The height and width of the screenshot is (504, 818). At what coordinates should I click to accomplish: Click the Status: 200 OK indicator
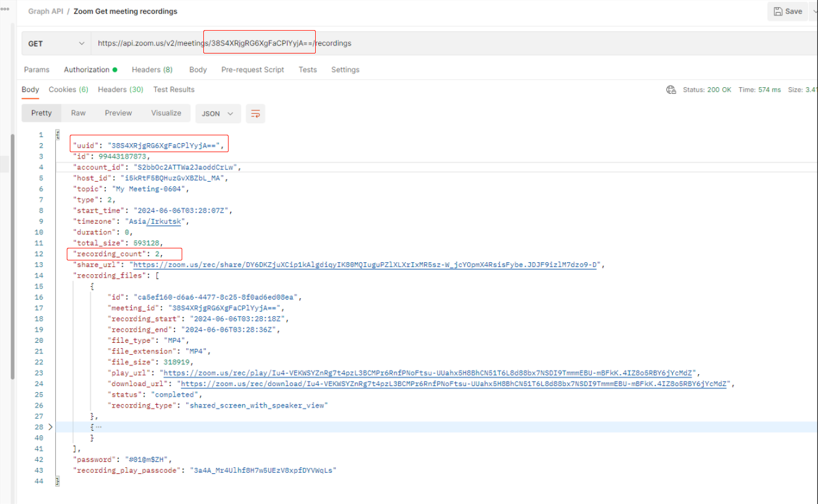tap(707, 90)
